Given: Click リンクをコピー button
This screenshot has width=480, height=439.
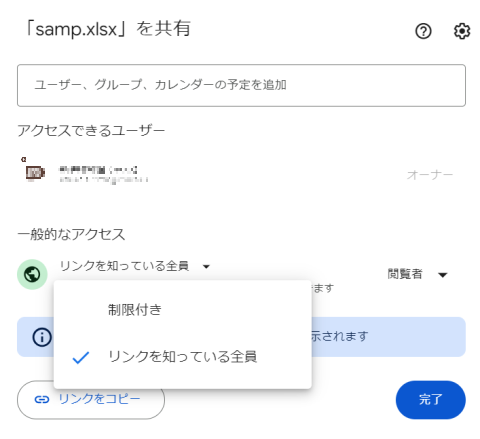Looking at the screenshot, I should [x=91, y=400].
